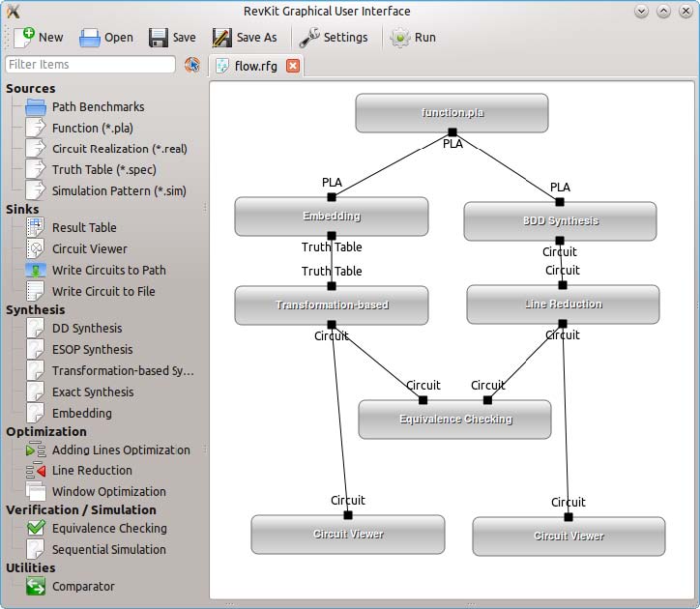The width and height of the screenshot is (700, 609).
Task: Click the Save As toolbar label
Action: pyautogui.click(x=256, y=38)
